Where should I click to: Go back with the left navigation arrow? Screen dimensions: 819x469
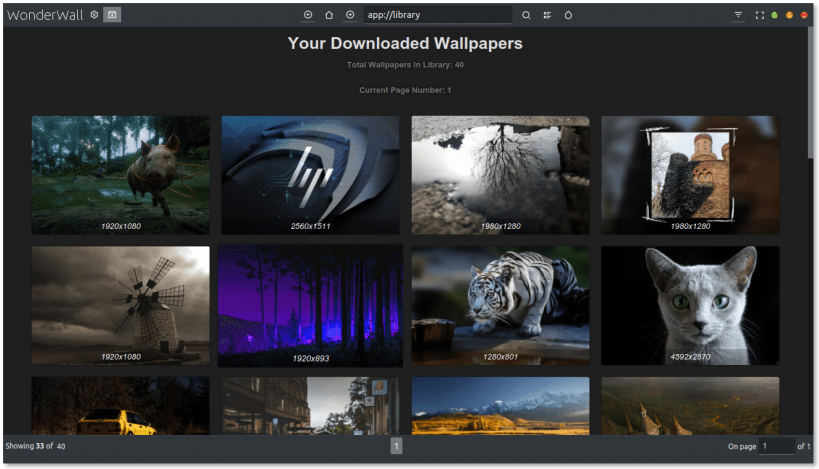point(308,15)
